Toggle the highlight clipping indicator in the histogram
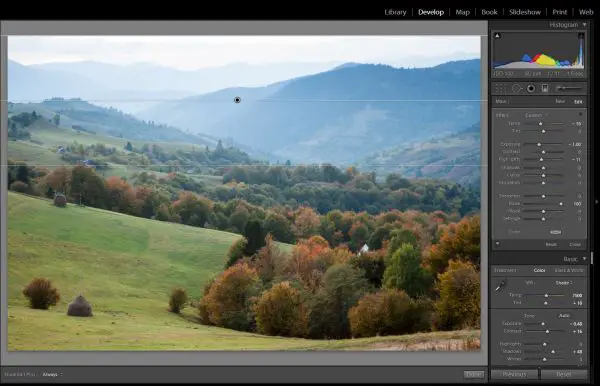This screenshot has height=386, width=600. pos(581,36)
